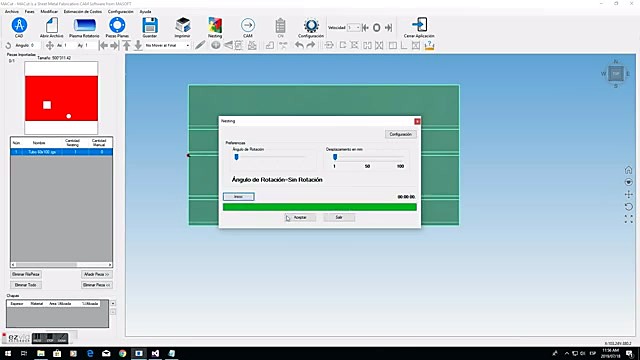This screenshot has width=640, height=360.
Task: Click the Desplazamiento en mm slider handle
Action: coord(335,157)
